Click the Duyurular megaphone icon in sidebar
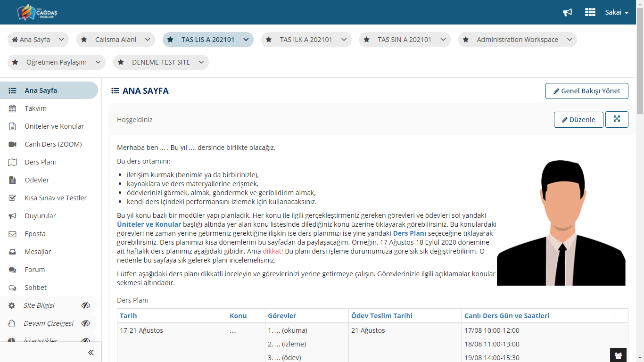The width and height of the screenshot is (644, 362). pyautogui.click(x=13, y=216)
